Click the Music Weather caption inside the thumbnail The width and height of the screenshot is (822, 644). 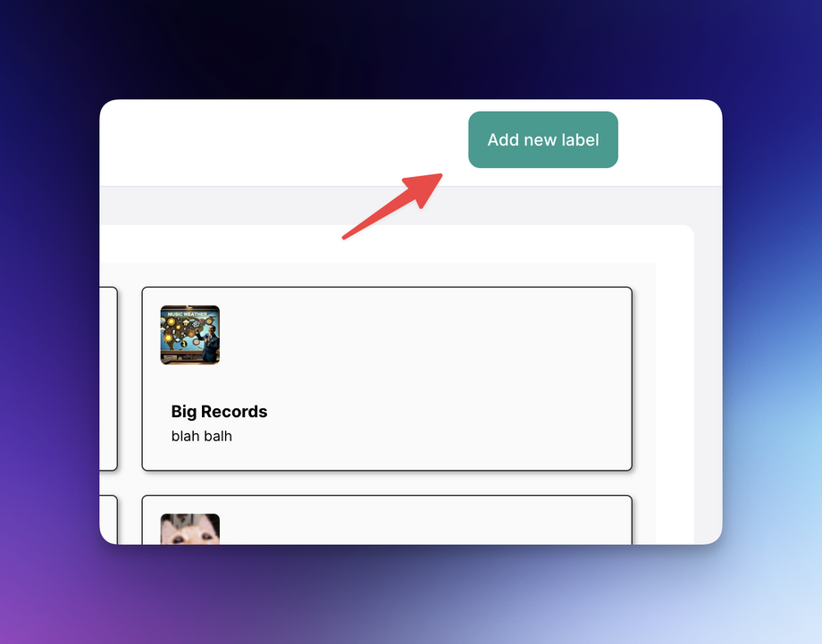point(188,314)
